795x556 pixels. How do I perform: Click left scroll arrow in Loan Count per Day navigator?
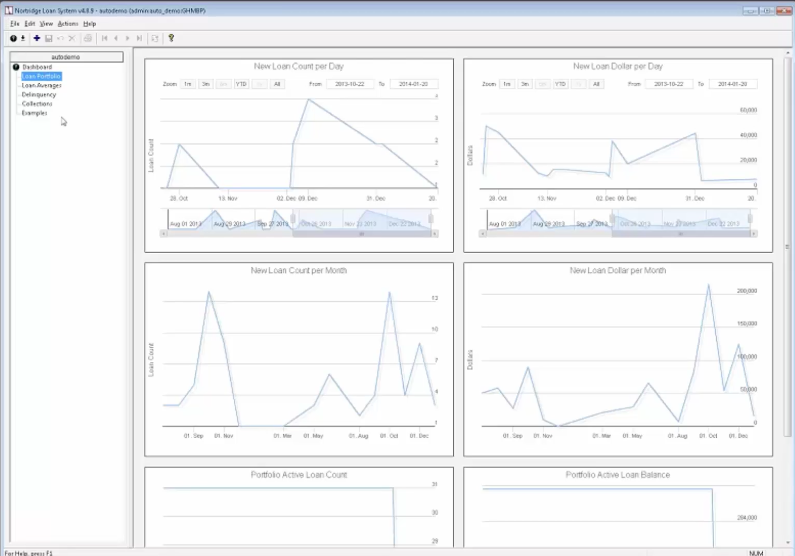(164, 234)
